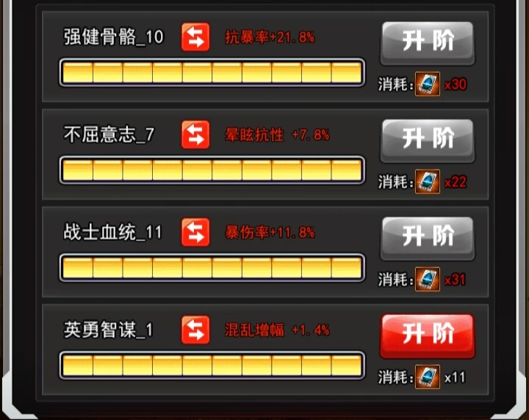Tap the cost item icon showing x30
The image size is (529, 420).
click(428, 84)
